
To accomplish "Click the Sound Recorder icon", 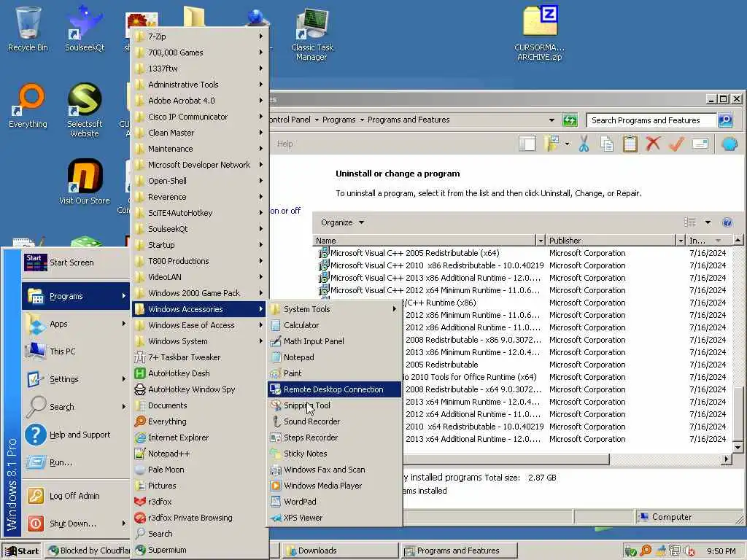I will coord(275,421).
